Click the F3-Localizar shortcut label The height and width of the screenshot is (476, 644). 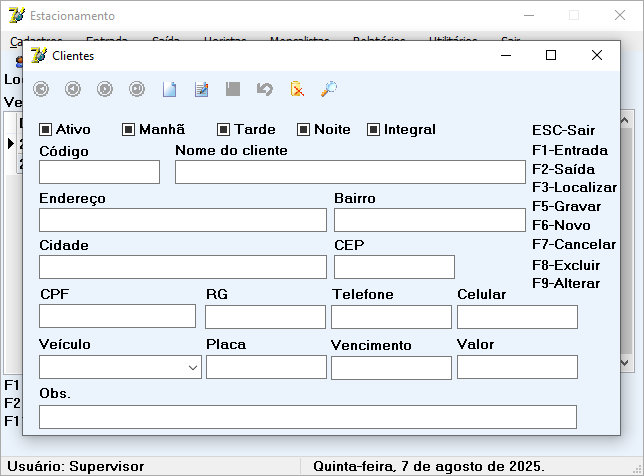point(575,187)
